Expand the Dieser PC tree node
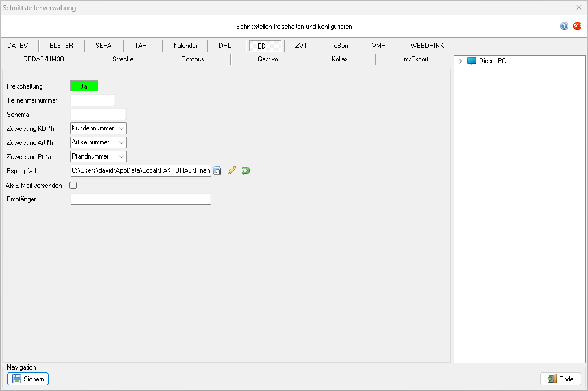The image size is (588, 391). pos(461,61)
